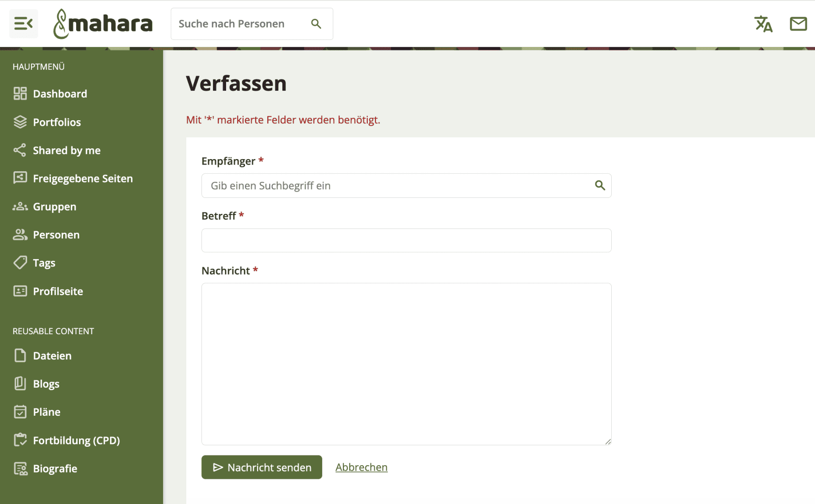Click the Empfänger search field
The height and width of the screenshot is (504, 815).
click(406, 185)
